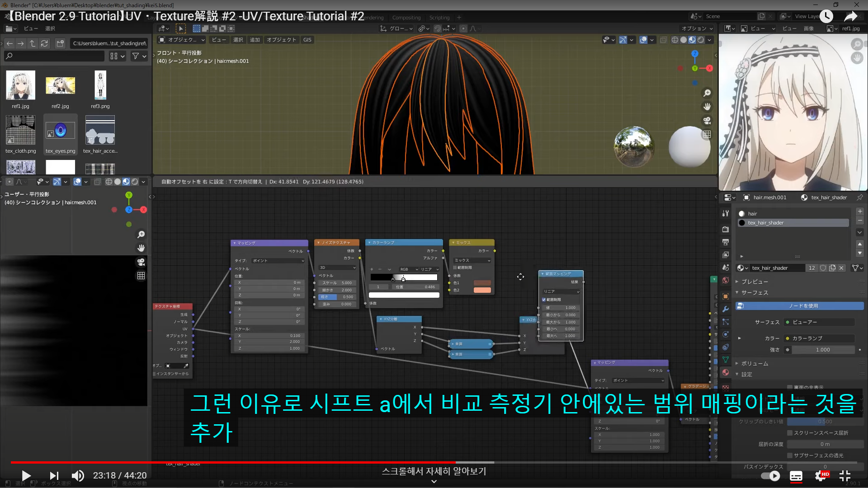
Task: Skip to next video
Action: [54, 475]
